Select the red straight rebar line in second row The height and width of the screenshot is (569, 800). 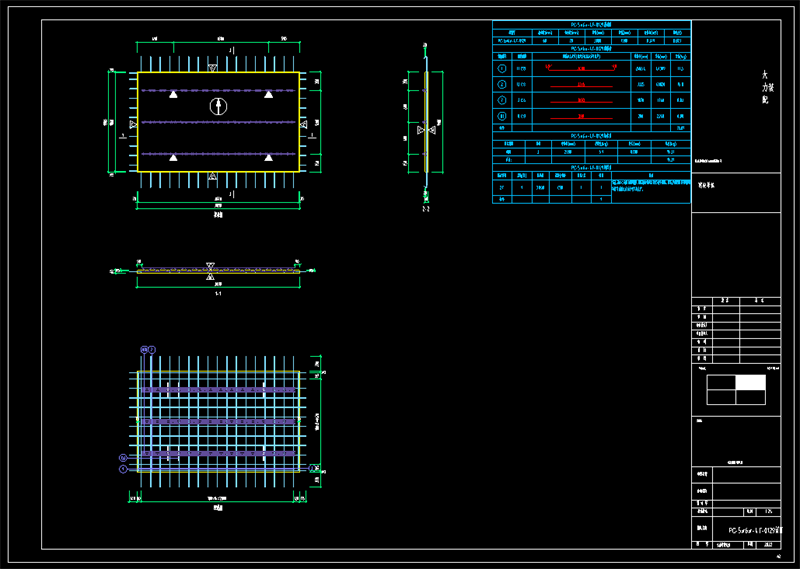point(581,85)
